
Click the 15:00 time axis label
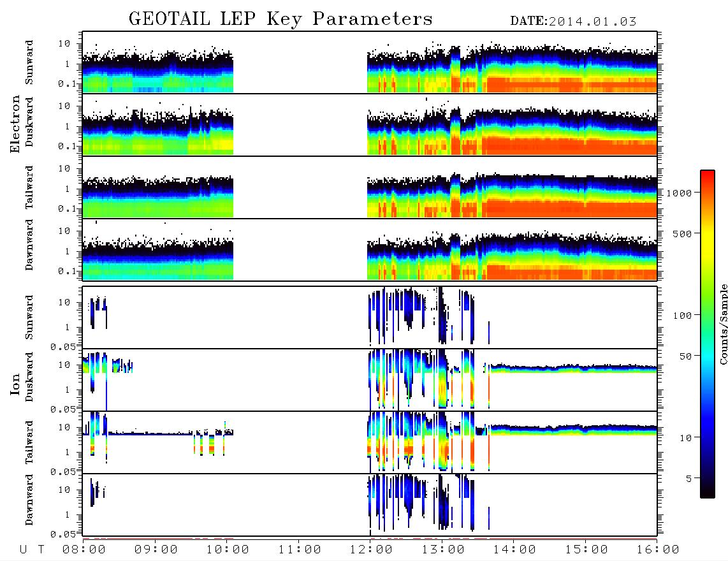(586, 550)
